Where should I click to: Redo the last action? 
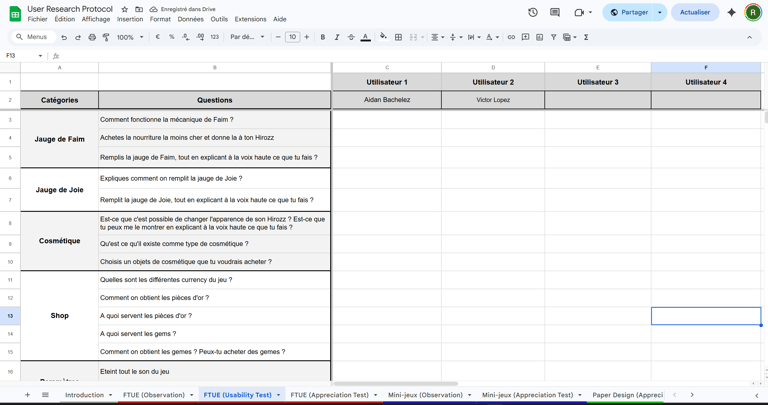click(78, 37)
